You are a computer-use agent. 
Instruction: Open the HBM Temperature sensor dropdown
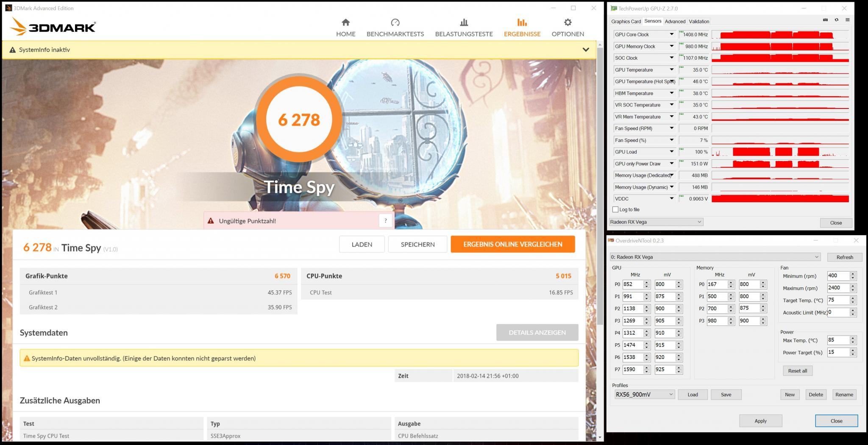pyautogui.click(x=671, y=93)
